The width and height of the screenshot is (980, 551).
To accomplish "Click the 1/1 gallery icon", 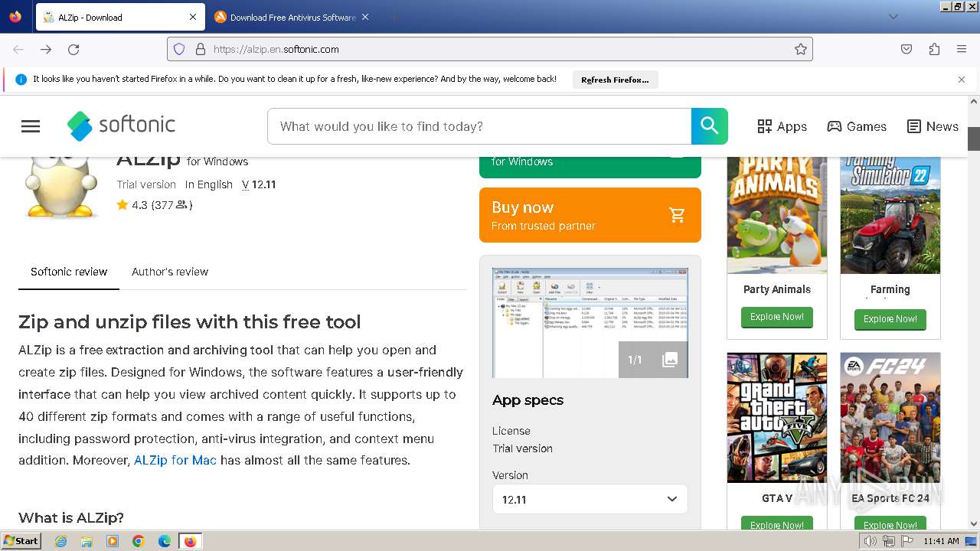I will pyautogui.click(x=653, y=360).
